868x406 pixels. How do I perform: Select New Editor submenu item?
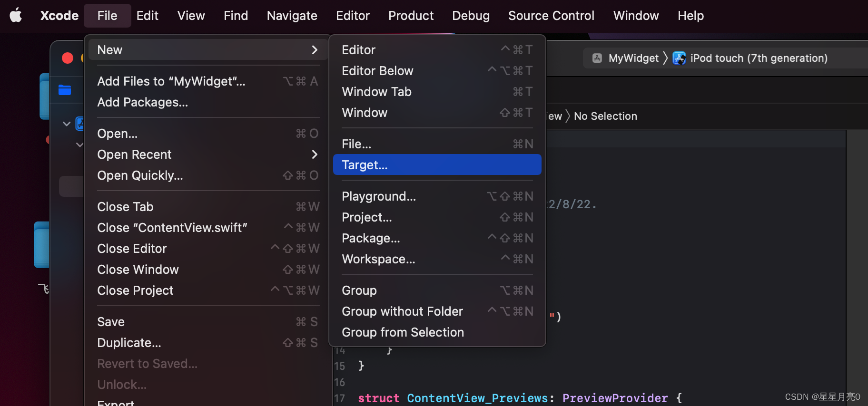click(437, 50)
